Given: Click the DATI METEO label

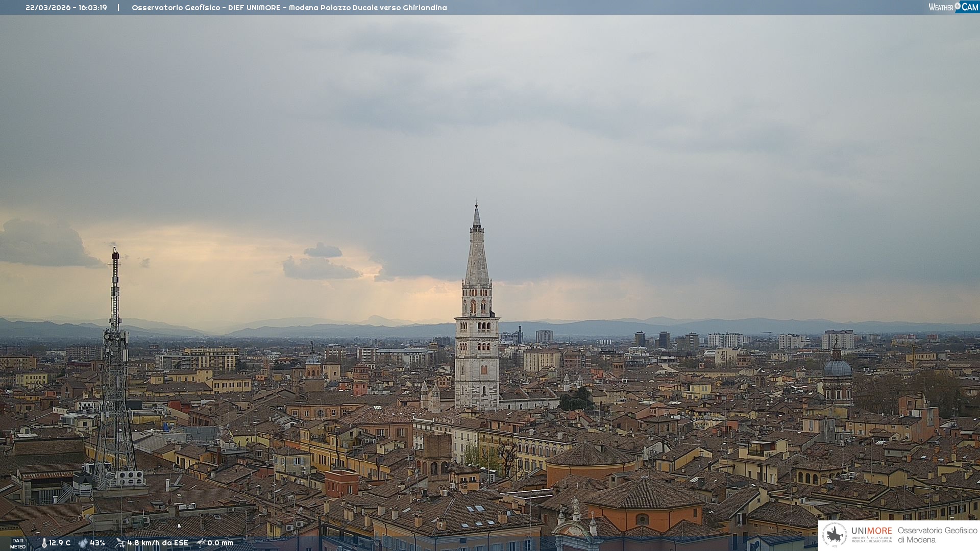Looking at the screenshot, I should [18, 543].
